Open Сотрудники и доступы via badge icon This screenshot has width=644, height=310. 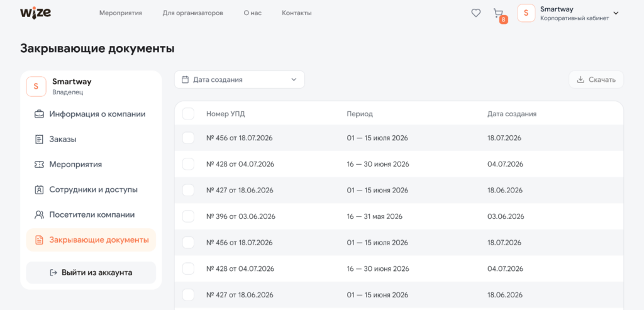coord(39,190)
